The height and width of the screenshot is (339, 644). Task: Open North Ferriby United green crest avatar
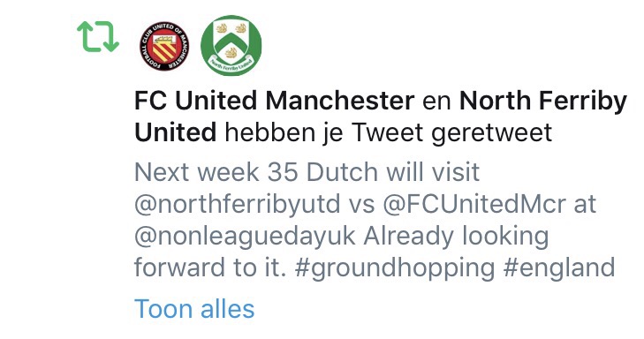(231, 45)
